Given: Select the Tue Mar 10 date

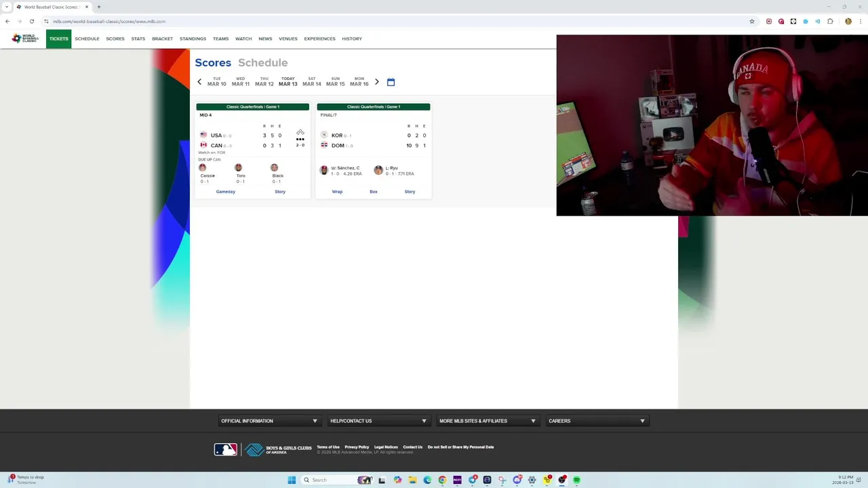Looking at the screenshot, I should click(x=217, y=82).
